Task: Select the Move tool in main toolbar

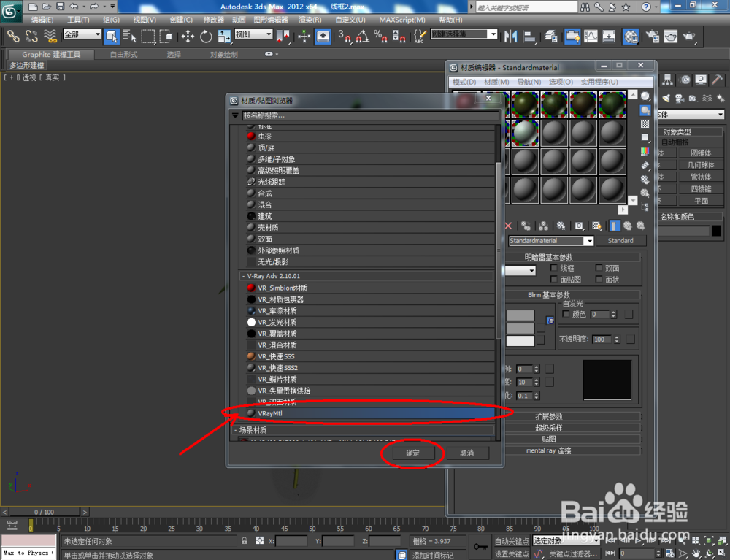Action: (188, 37)
